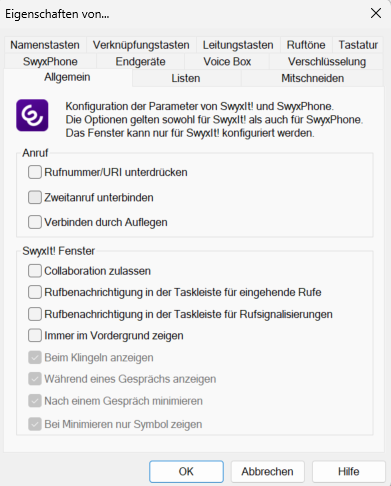Enable Immer im Vordergrund zeigen
The width and height of the screenshot is (391, 486).
(x=35, y=336)
